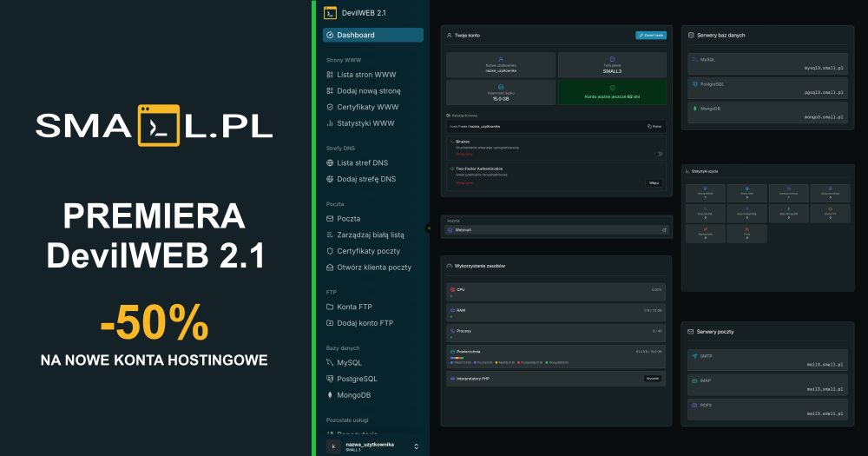Expand the nazwa_uzytkownika account switcher chevron
The width and height of the screenshot is (868, 456).
pyautogui.click(x=417, y=446)
